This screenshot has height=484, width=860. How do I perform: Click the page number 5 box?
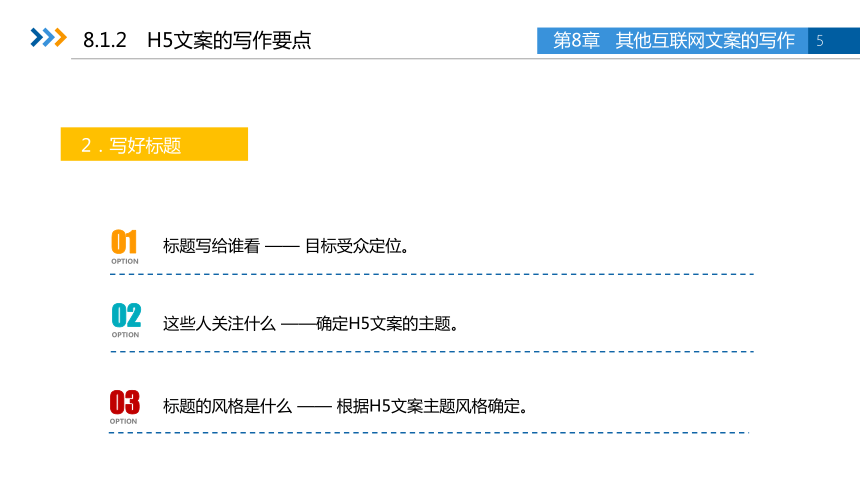coord(834,41)
